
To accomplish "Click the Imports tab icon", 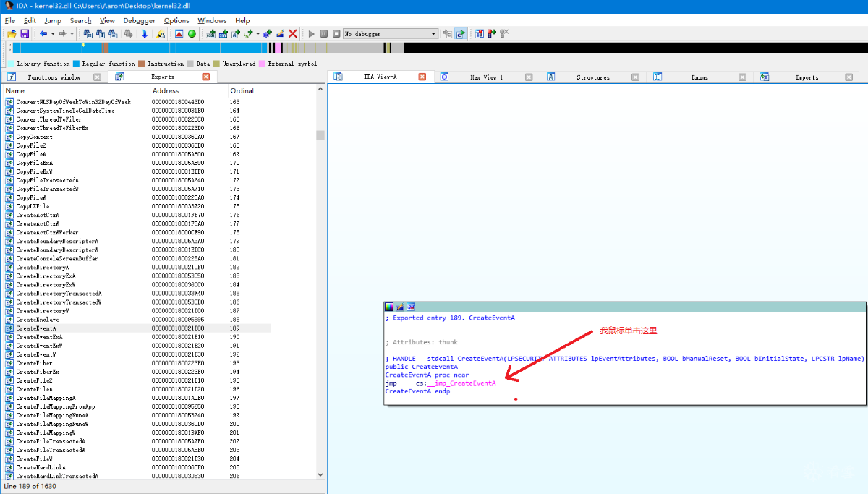I will (x=765, y=77).
